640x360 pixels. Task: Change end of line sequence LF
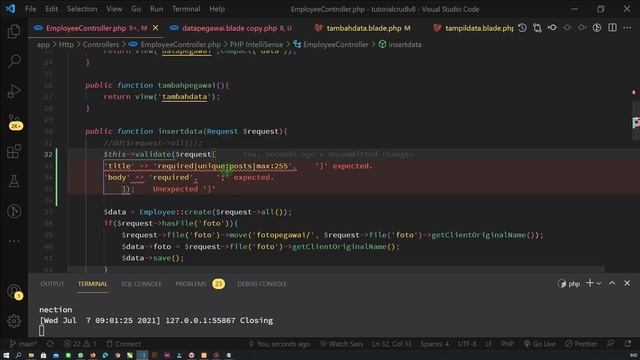tap(489, 344)
